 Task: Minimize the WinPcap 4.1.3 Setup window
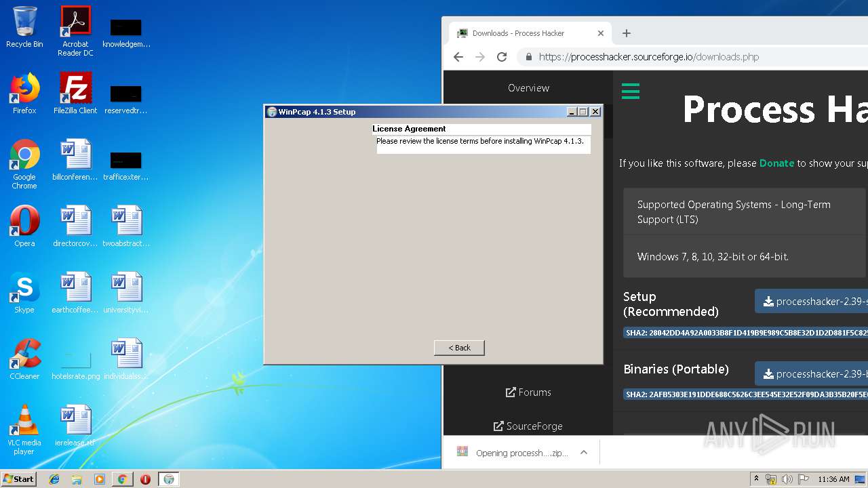[x=572, y=112]
